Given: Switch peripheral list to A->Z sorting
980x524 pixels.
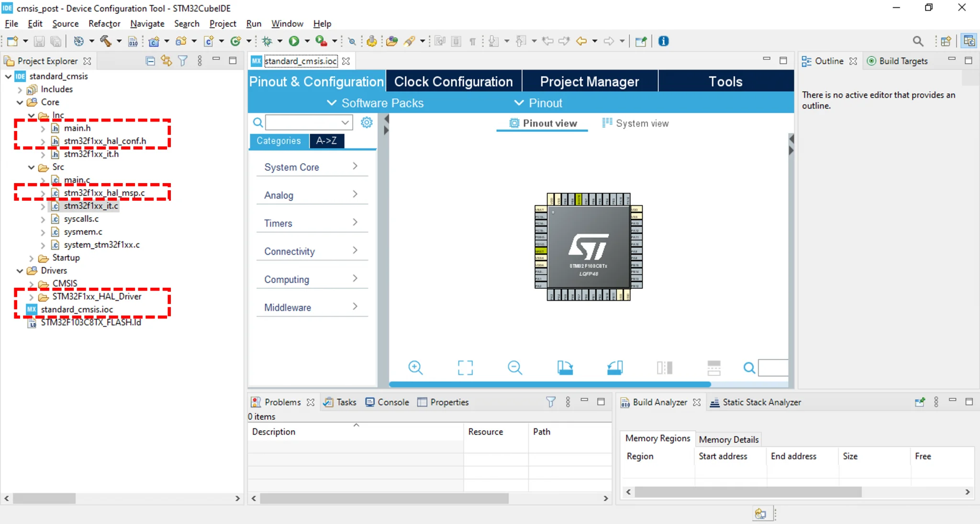Looking at the screenshot, I should [x=326, y=141].
